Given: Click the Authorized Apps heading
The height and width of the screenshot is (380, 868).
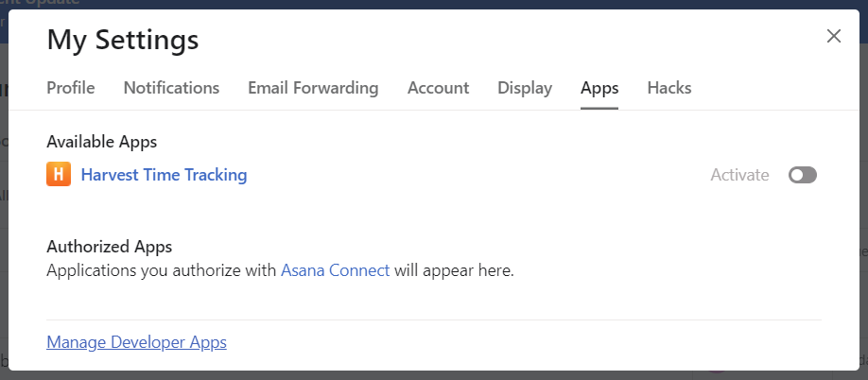Looking at the screenshot, I should tap(109, 247).
